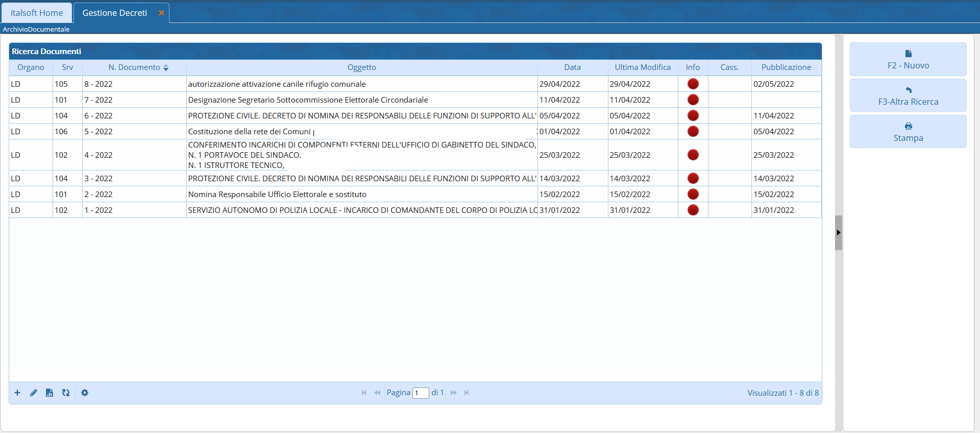Viewport: 980px width, 434px height.
Task: Click the F2 - Nuovo button
Action: (908, 60)
